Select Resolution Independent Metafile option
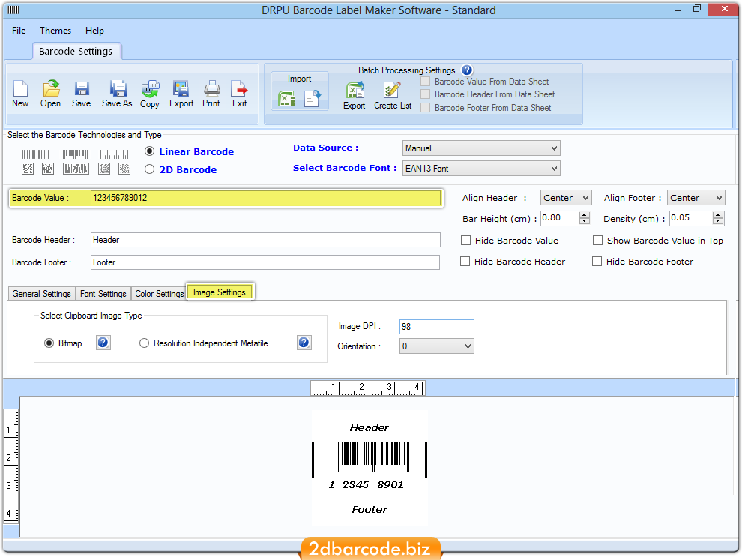Screen dimensions: 742x560 click(145, 343)
